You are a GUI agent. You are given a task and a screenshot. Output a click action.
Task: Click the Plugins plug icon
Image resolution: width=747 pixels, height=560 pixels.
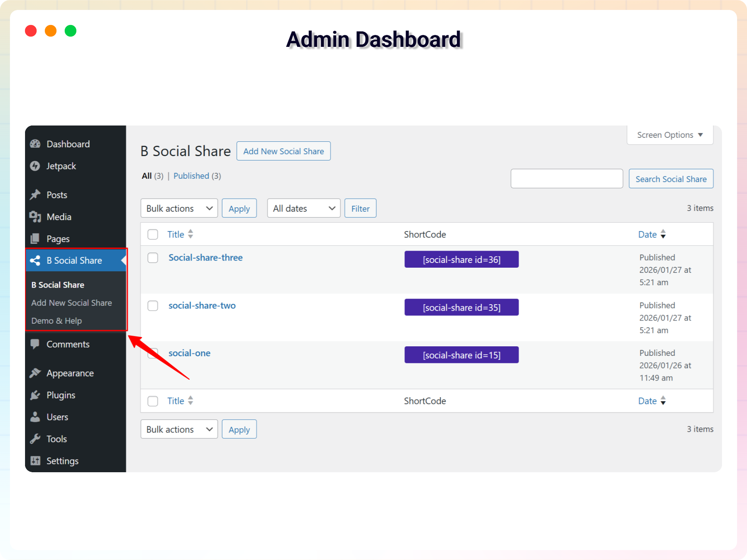pyautogui.click(x=35, y=395)
